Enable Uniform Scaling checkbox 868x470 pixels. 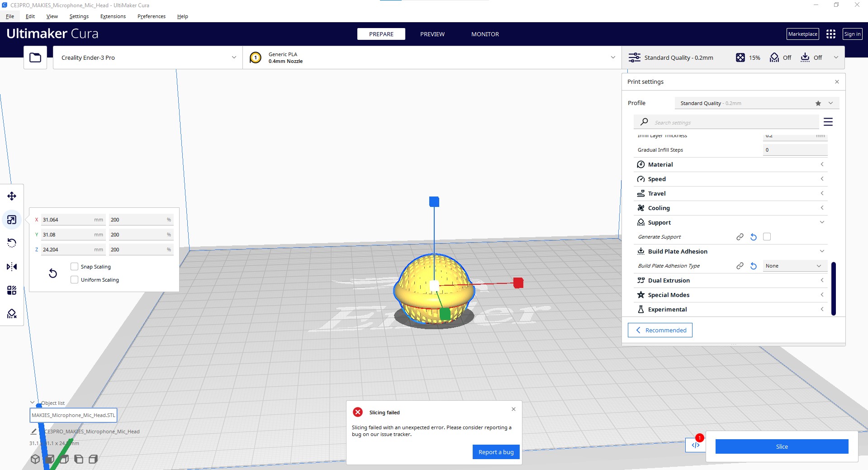coord(75,280)
